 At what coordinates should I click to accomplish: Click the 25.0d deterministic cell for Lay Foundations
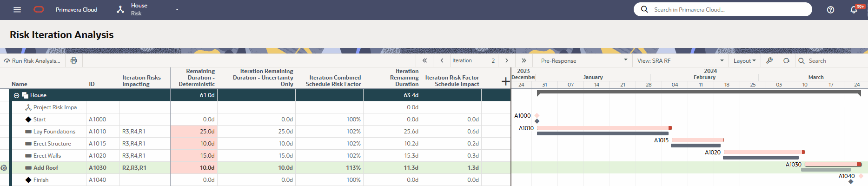click(193, 132)
